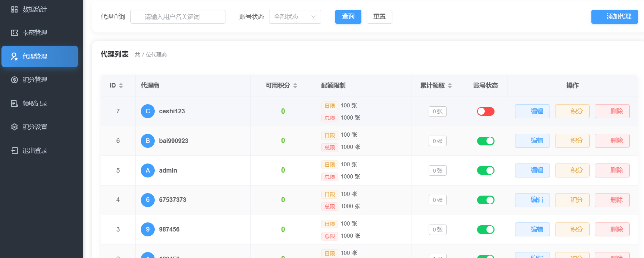
Task: Open the 账号状态 dropdown filter
Action: click(x=295, y=17)
